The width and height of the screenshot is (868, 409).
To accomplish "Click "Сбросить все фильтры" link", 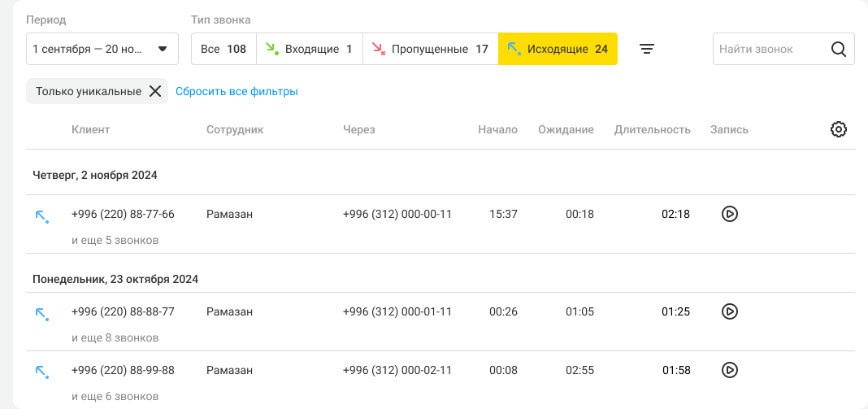I will tap(237, 91).
